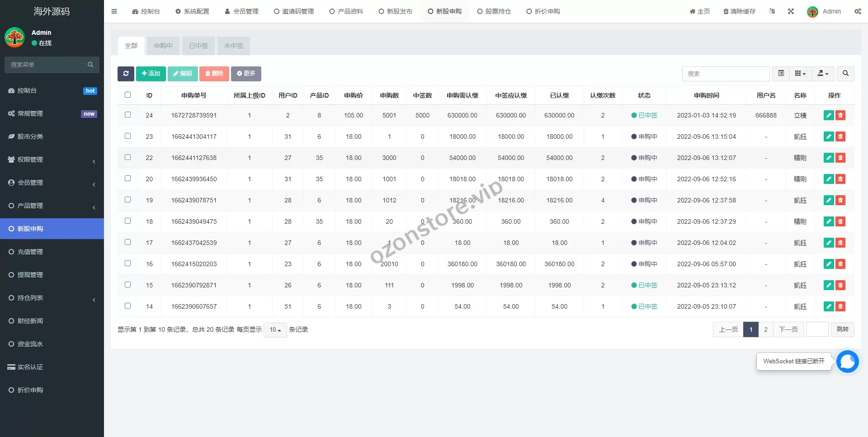
Task: Tick the checkbox for row ID 22
Action: click(127, 157)
